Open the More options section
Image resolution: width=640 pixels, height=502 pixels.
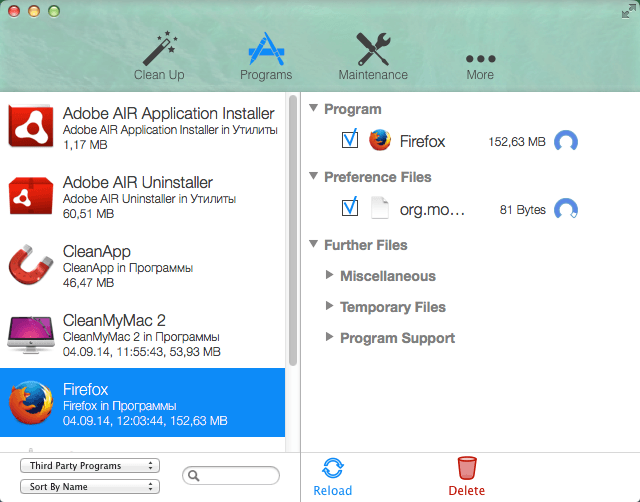point(480,67)
